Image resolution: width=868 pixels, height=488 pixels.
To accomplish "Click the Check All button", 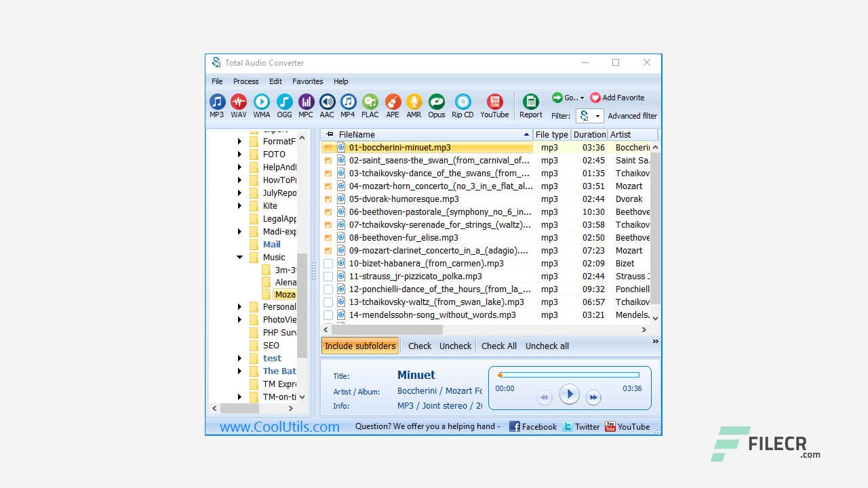I will click(x=498, y=346).
